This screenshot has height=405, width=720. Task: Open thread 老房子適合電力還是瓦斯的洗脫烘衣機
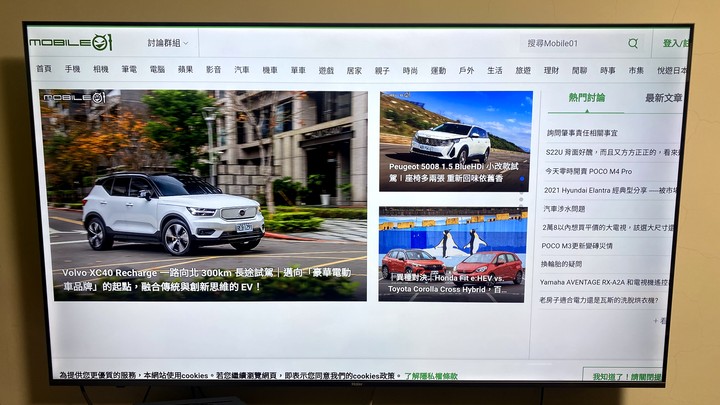coord(599,300)
